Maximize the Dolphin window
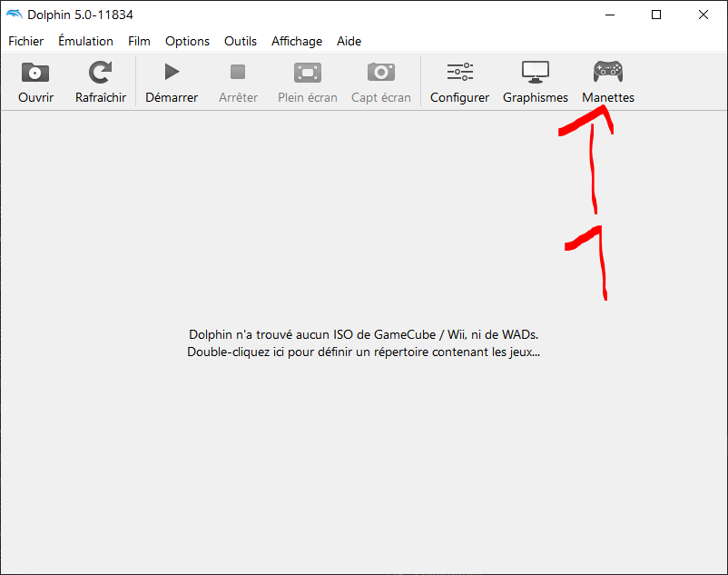Screen dimensions: 728x575 pyautogui.click(x=656, y=15)
